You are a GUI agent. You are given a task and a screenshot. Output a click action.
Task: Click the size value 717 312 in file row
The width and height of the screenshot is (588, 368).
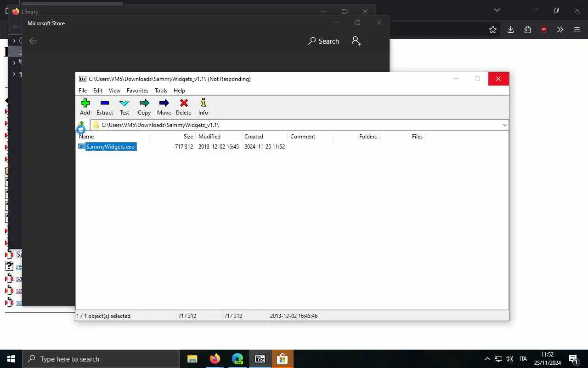point(184,147)
